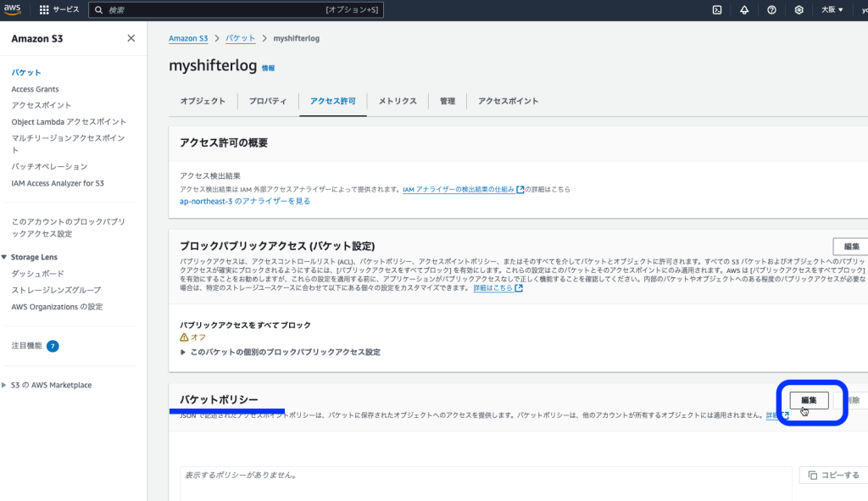Click the AWS logo home icon
Viewport: 868px width, 501px height.
(12, 9)
